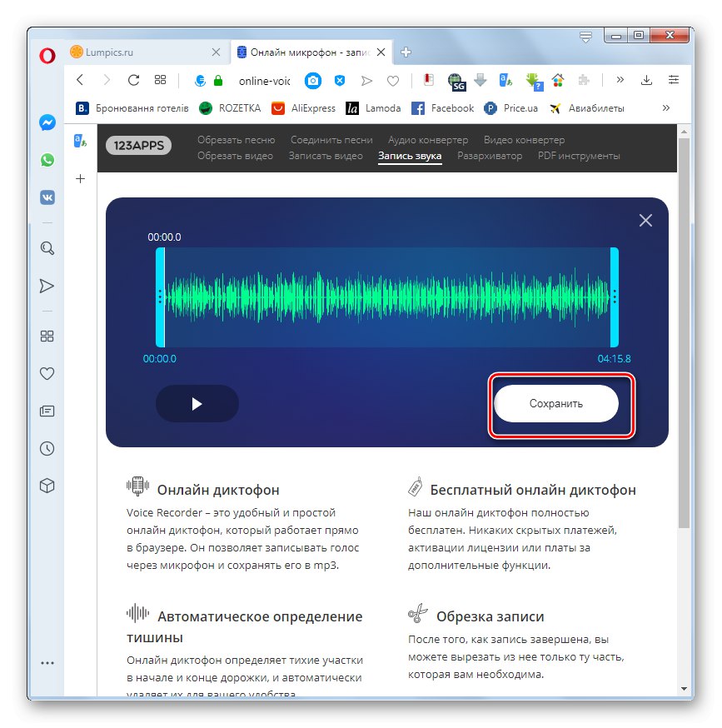This screenshot has height=728, width=722.
Task: Open the ROZETKA bookmark
Action: click(230, 108)
